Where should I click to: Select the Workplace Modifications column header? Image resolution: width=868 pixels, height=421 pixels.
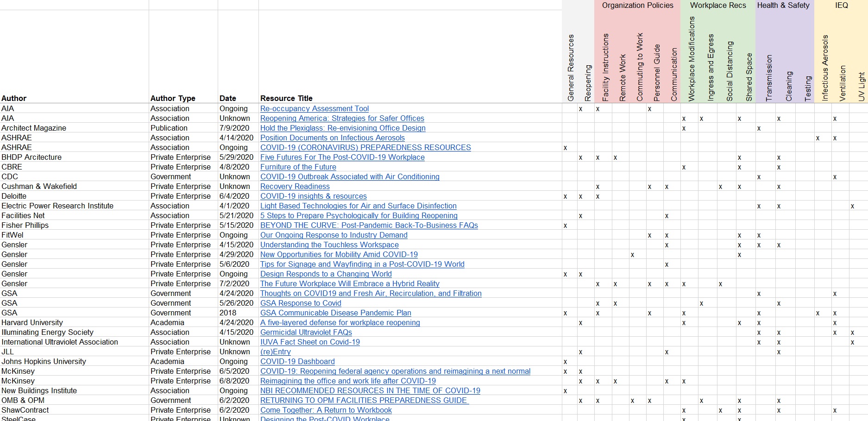[692, 59]
